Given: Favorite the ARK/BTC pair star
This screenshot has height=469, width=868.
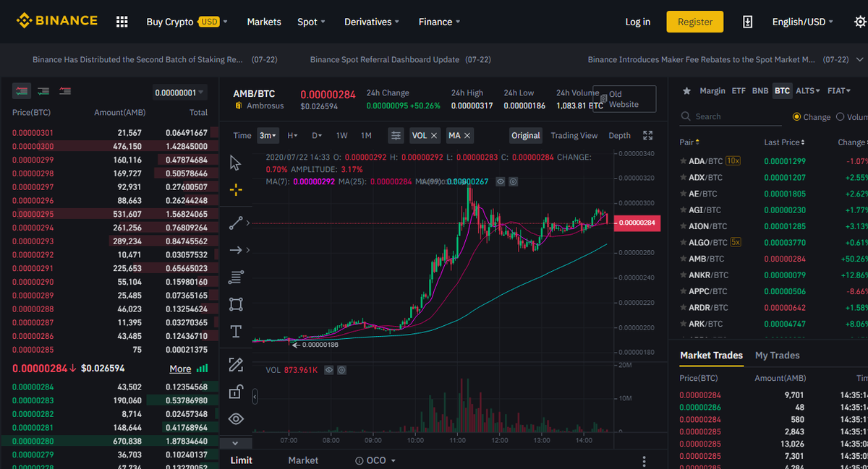Looking at the screenshot, I should pos(684,324).
